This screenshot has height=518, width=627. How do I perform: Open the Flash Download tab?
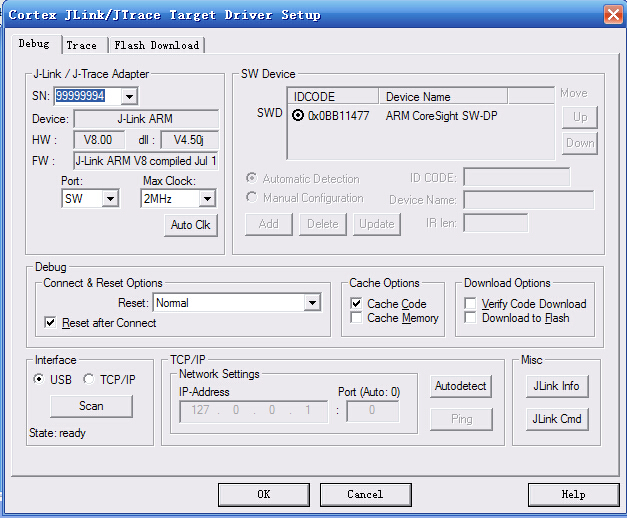pos(156,45)
